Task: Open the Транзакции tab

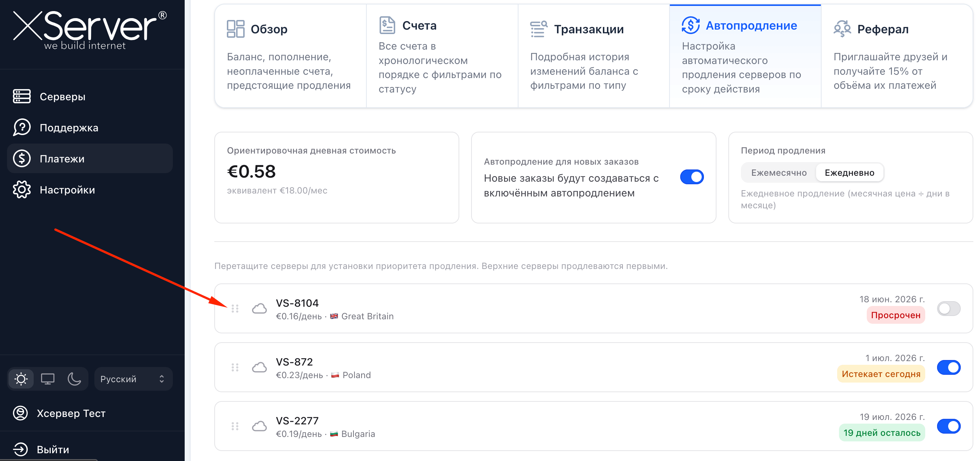Action: pos(594,56)
